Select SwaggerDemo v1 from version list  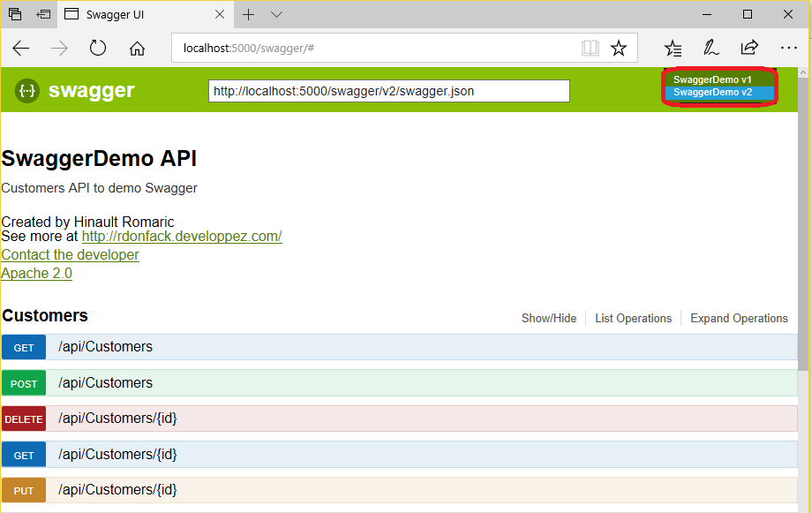(x=712, y=79)
